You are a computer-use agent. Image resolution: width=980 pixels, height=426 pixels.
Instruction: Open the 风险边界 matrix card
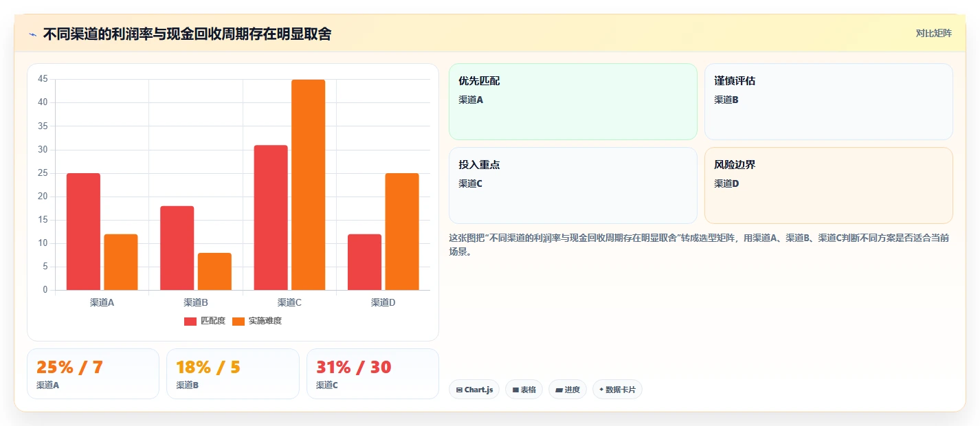coord(829,186)
